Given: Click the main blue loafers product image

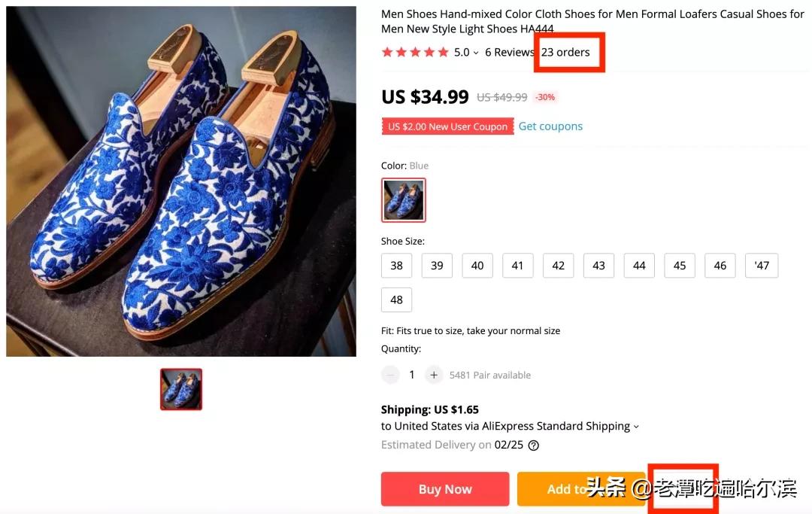Looking at the screenshot, I should tap(181, 181).
